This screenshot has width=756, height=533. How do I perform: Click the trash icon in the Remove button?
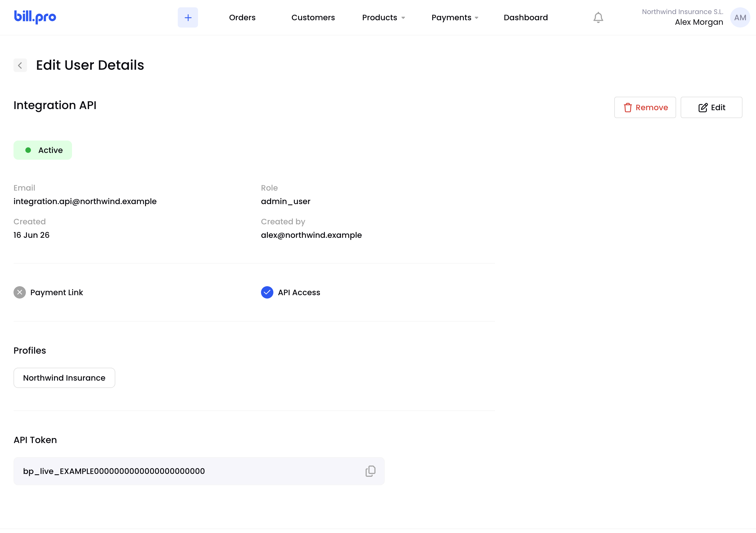click(627, 108)
